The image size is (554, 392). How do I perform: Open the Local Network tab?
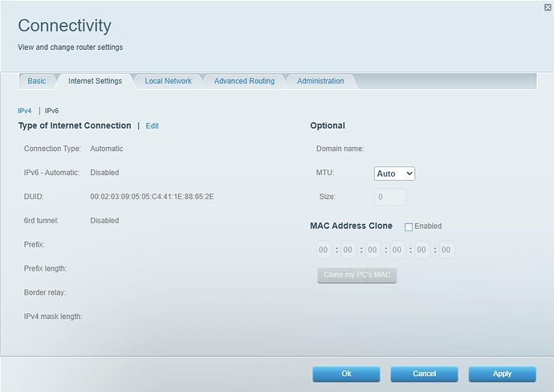coord(168,81)
